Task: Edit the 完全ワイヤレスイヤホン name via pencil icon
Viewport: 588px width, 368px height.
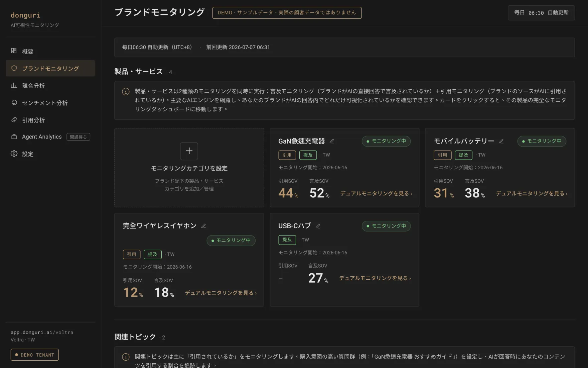Action: click(x=203, y=226)
